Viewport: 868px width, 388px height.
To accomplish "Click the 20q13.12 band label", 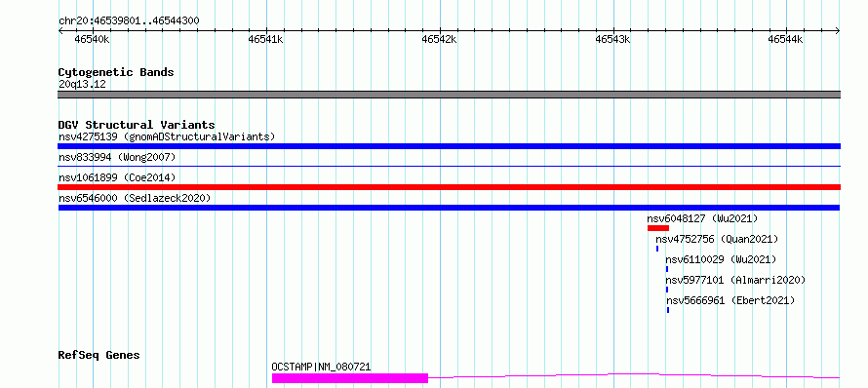I will tap(82, 85).
